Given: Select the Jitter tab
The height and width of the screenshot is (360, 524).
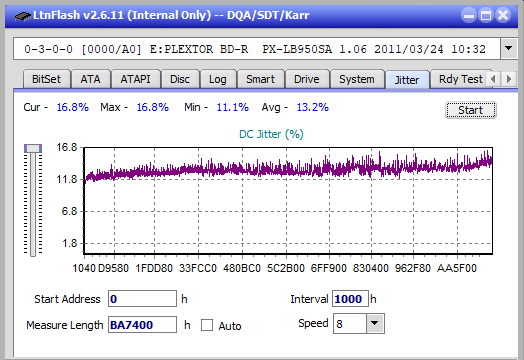Looking at the screenshot, I should [407, 80].
